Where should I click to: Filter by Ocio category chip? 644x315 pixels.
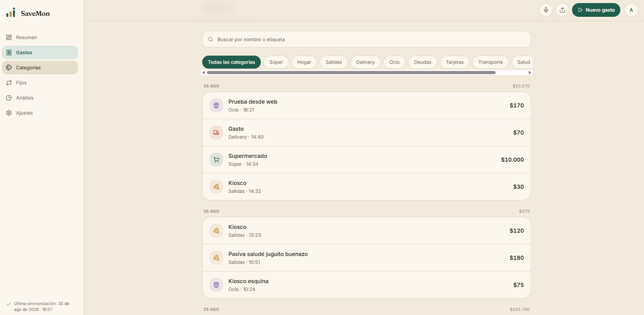[x=394, y=62]
